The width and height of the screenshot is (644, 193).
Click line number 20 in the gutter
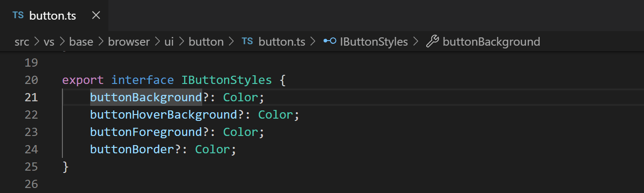[x=31, y=80]
